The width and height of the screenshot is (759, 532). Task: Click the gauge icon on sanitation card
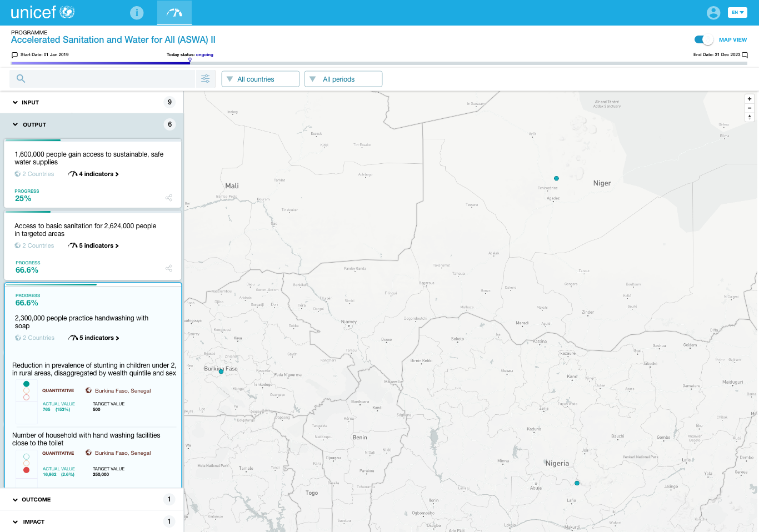[73, 246]
